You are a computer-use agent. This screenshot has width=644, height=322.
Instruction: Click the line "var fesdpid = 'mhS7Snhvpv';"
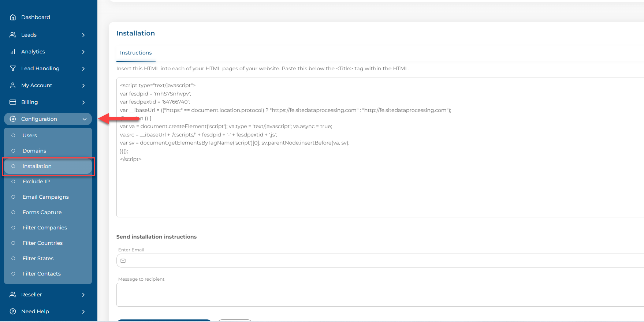[x=156, y=94]
